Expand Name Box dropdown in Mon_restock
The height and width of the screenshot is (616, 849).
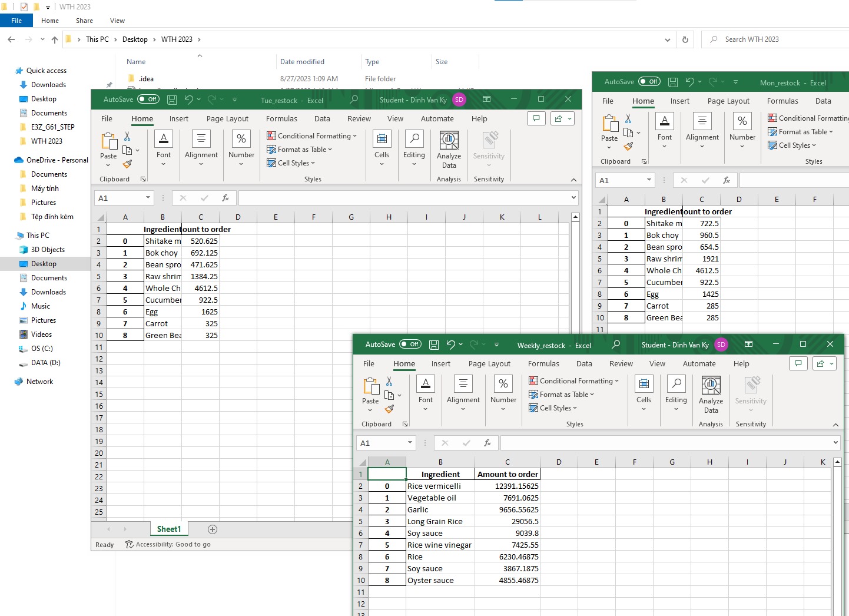(649, 180)
